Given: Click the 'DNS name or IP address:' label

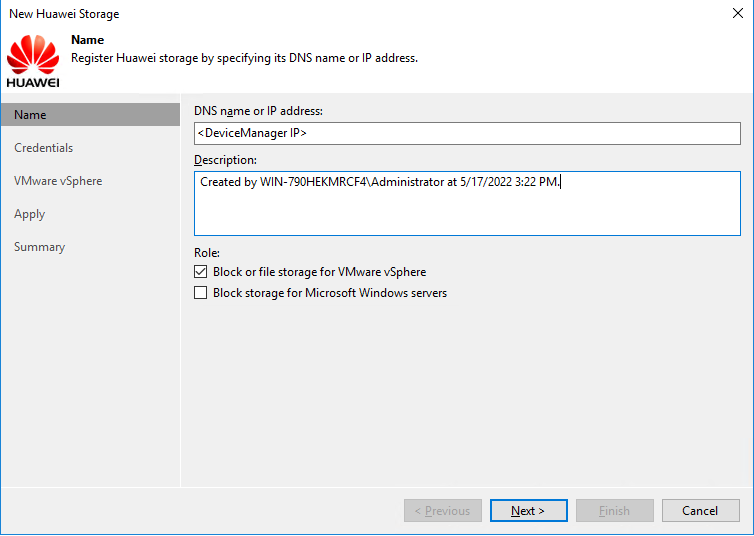Looking at the screenshot, I should (258, 111).
